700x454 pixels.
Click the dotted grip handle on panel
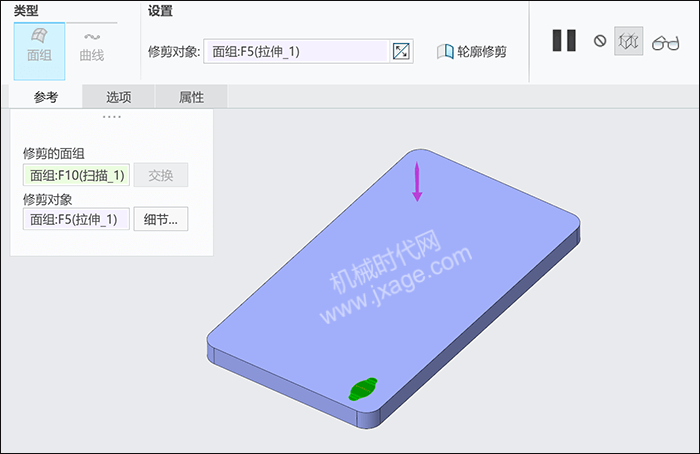coord(112,117)
